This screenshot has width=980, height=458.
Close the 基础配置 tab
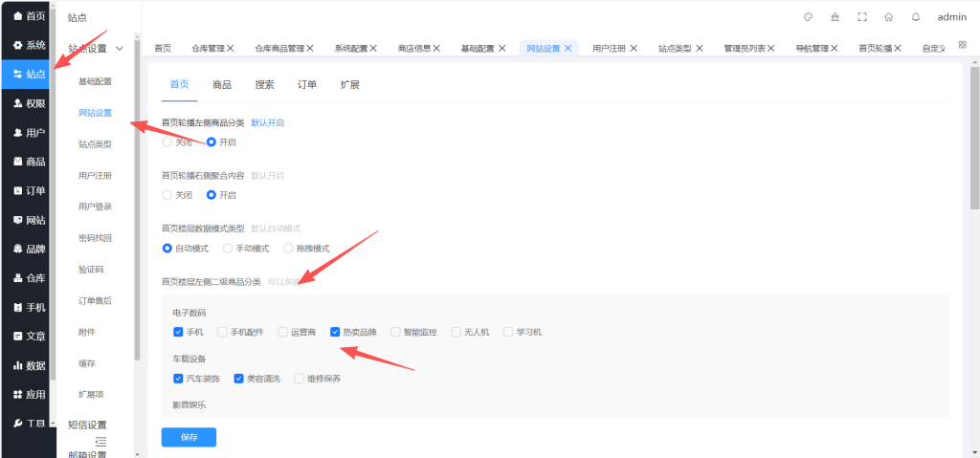[x=501, y=48]
